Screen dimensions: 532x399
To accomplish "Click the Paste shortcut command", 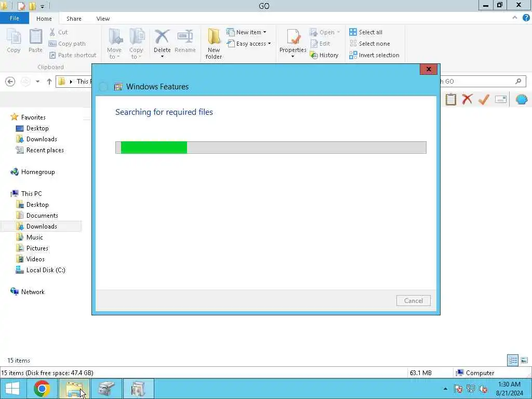I will [x=73, y=55].
